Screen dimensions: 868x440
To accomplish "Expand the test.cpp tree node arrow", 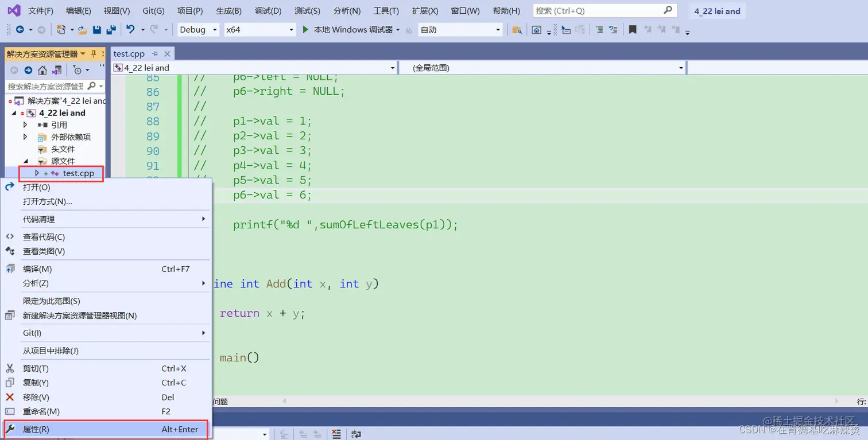I will pyautogui.click(x=37, y=173).
